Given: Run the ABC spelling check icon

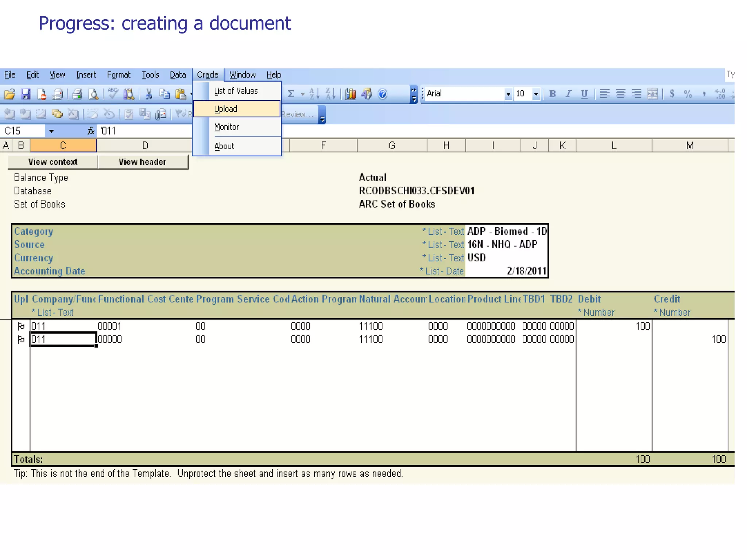Looking at the screenshot, I should [x=113, y=93].
